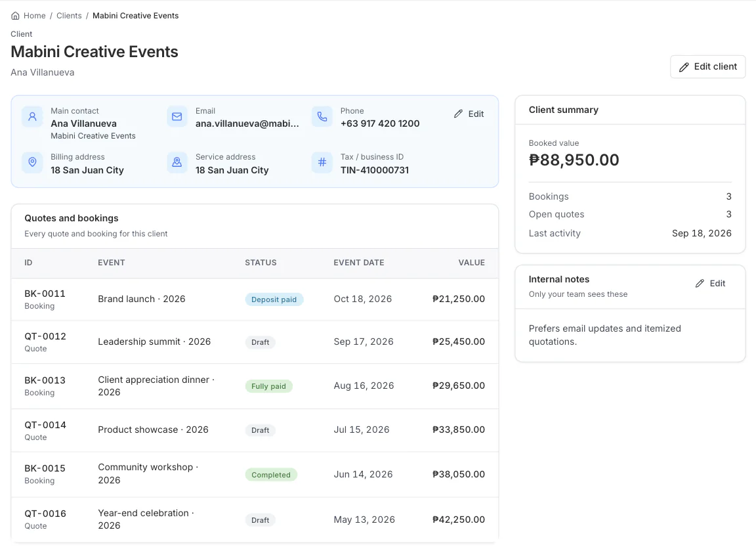Click the Fully paid status badge
Viewport: 756px width, 553px height.
coord(268,387)
